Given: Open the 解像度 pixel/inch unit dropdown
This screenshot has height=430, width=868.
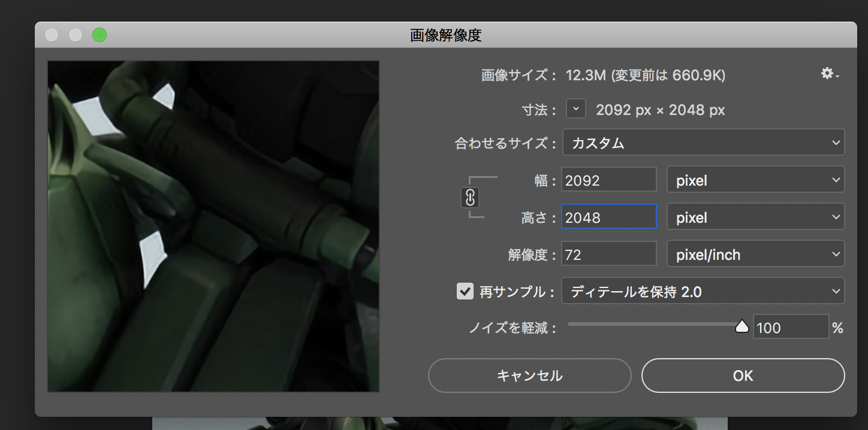Looking at the screenshot, I should pyautogui.click(x=755, y=255).
